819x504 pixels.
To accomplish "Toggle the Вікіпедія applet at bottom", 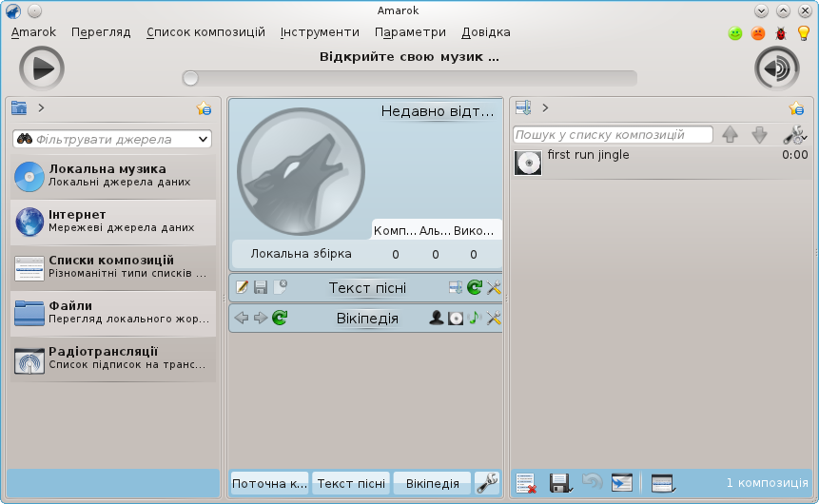I will coord(433,483).
